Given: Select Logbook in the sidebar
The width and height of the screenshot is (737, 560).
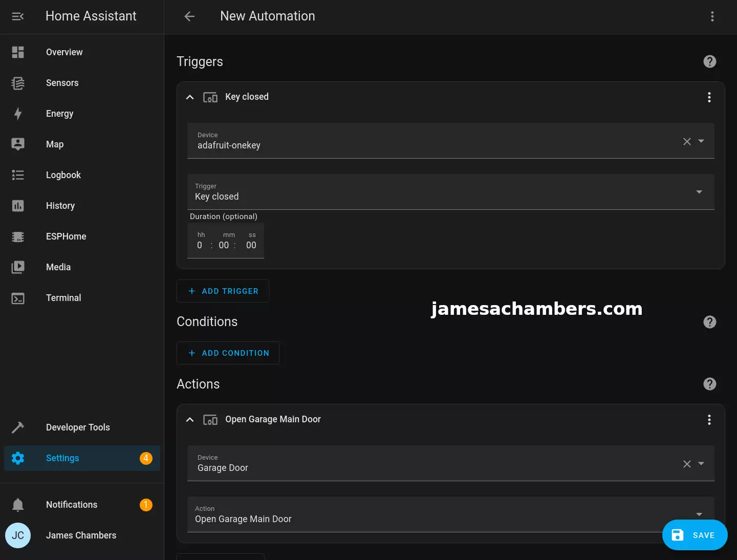Looking at the screenshot, I should 82,175.
